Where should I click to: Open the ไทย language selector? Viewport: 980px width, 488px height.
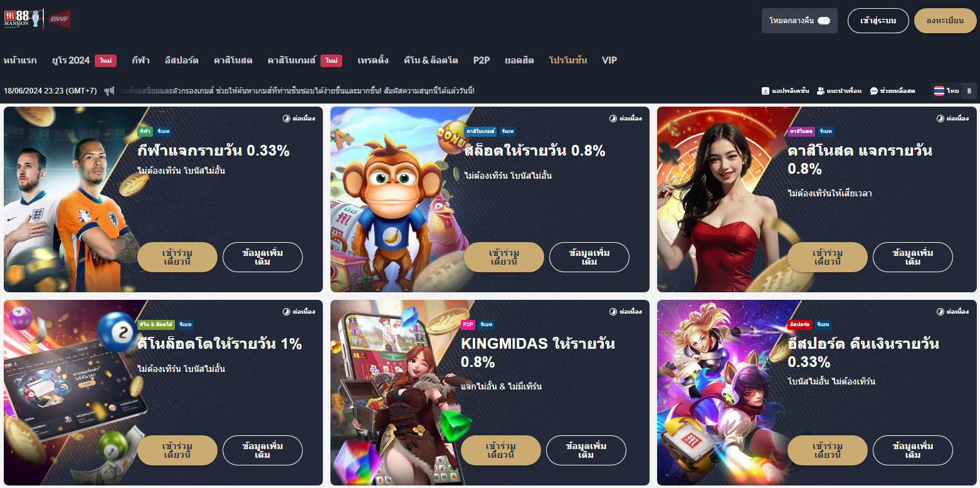click(953, 91)
